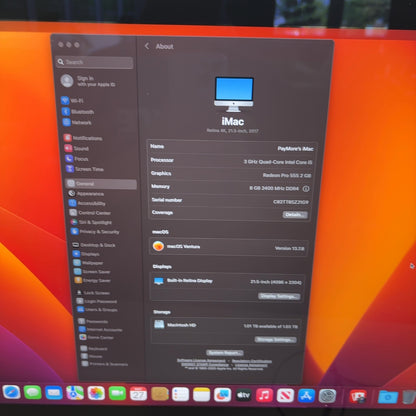Select Focus in the sidebar
This screenshot has height=416, width=416.
pyautogui.click(x=77, y=159)
